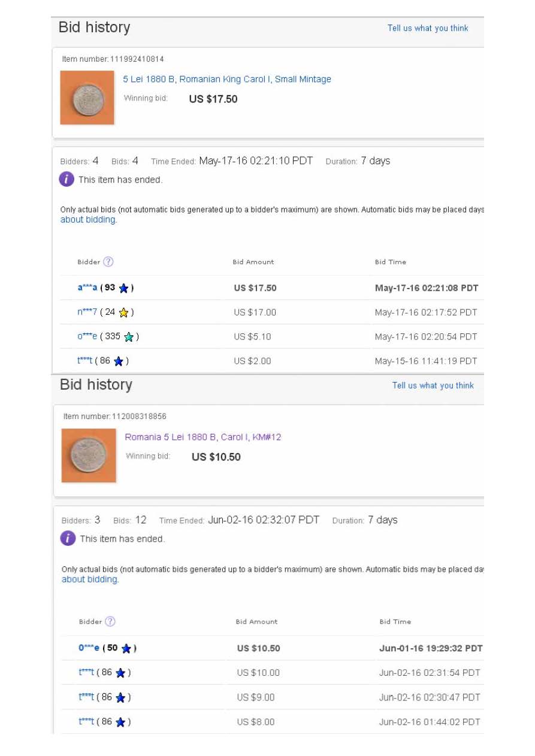
Task: Open the second coin thumbnail image
Action: click(x=89, y=455)
